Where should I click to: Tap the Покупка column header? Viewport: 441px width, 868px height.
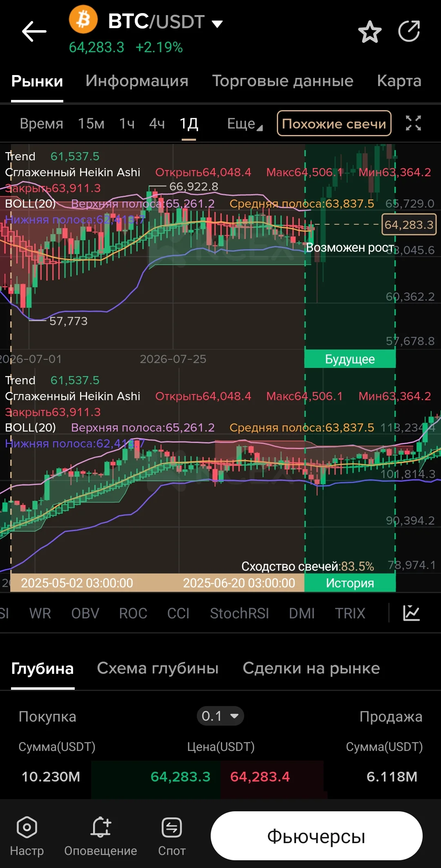coord(47,717)
